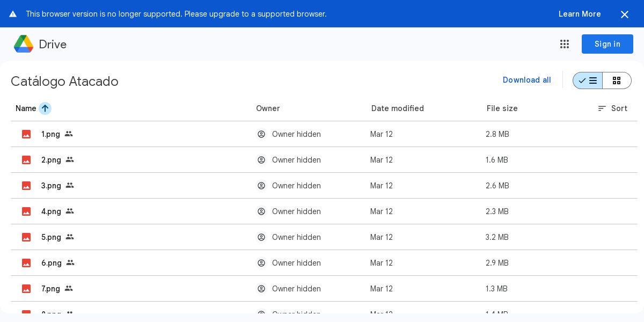Download all files in the folder
The height and width of the screenshot is (322, 644).
526,80
